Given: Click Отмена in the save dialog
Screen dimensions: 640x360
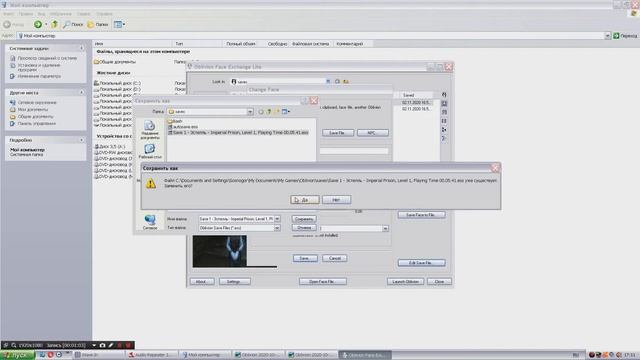Looking at the screenshot, I should (304, 227).
